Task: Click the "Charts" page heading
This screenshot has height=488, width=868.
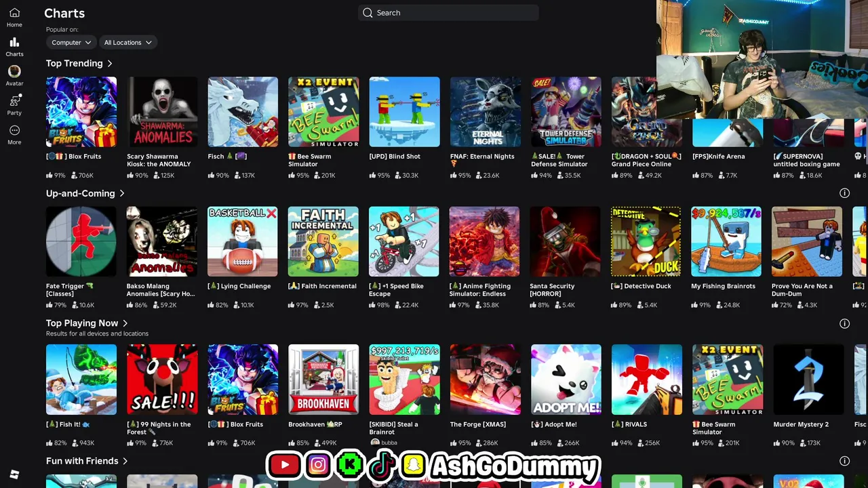Action: [64, 13]
